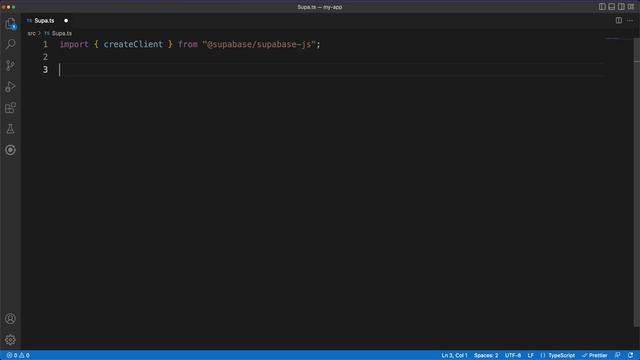Open the editor More Actions ellipsis
Image resolution: width=640 pixels, height=360 pixels.
(630, 20)
